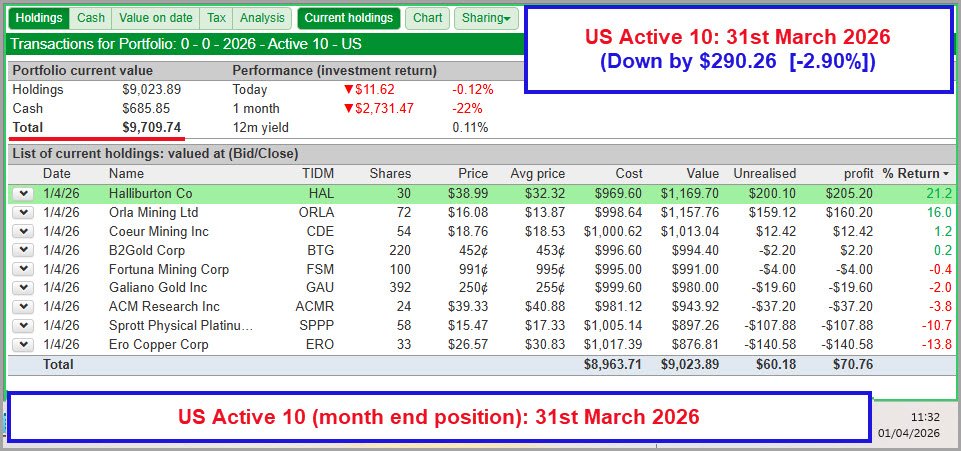Show the portfolio Chart
Screen dimensions: 961x451
(x=427, y=18)
